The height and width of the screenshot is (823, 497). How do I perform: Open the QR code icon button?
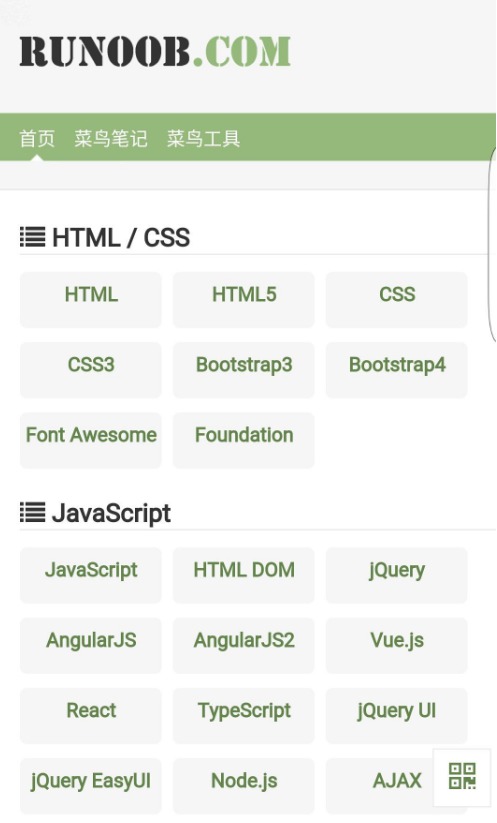coord(462,777)
